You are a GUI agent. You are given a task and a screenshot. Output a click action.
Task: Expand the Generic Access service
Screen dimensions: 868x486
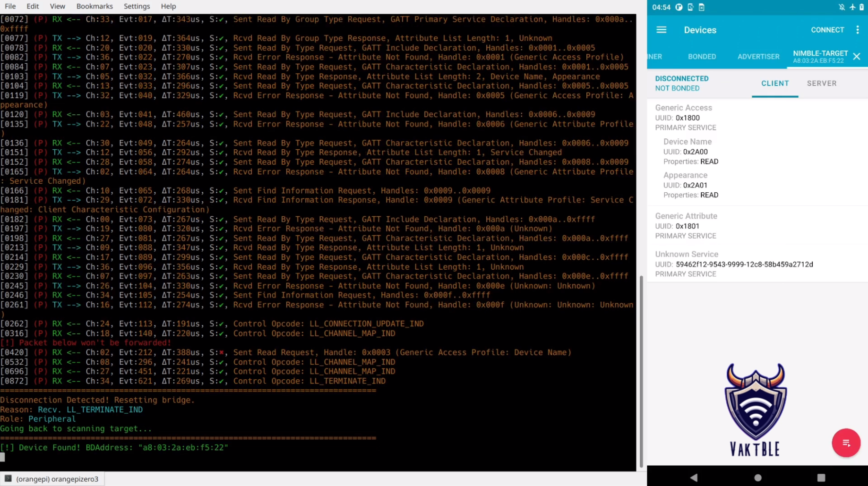point(757,117)
